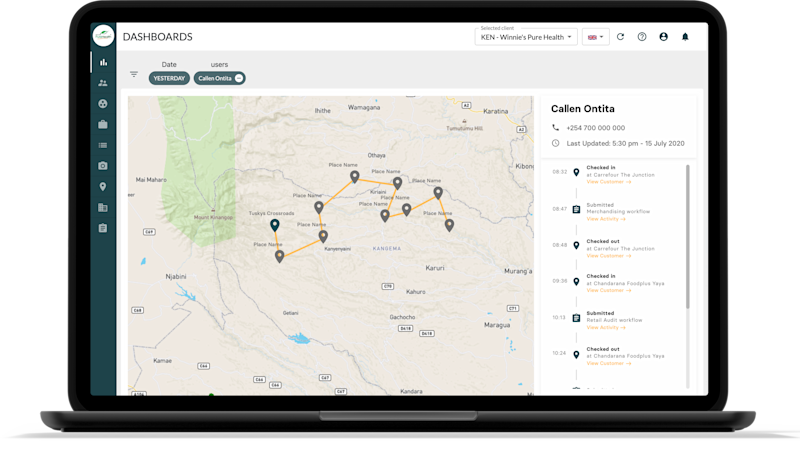Viewport: 800px width, 449px height.
Task: Open the help question-mark icon
Action: tap(642, 37)
